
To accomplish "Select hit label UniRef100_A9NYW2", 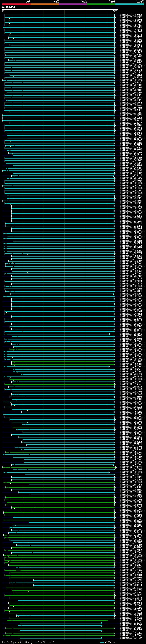I will [x=131, y=40].
